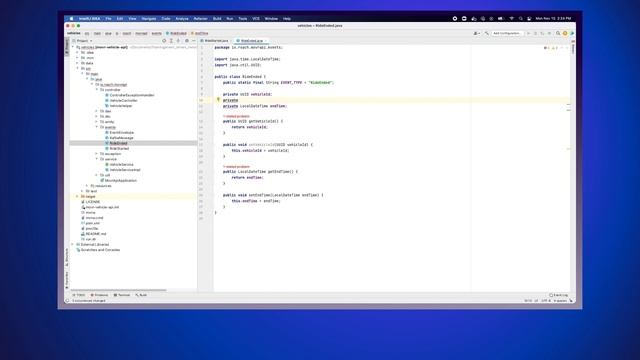Screen dimensions: 640x360
Task: Toggle the Structure side tool button
Action: (67, 258)
